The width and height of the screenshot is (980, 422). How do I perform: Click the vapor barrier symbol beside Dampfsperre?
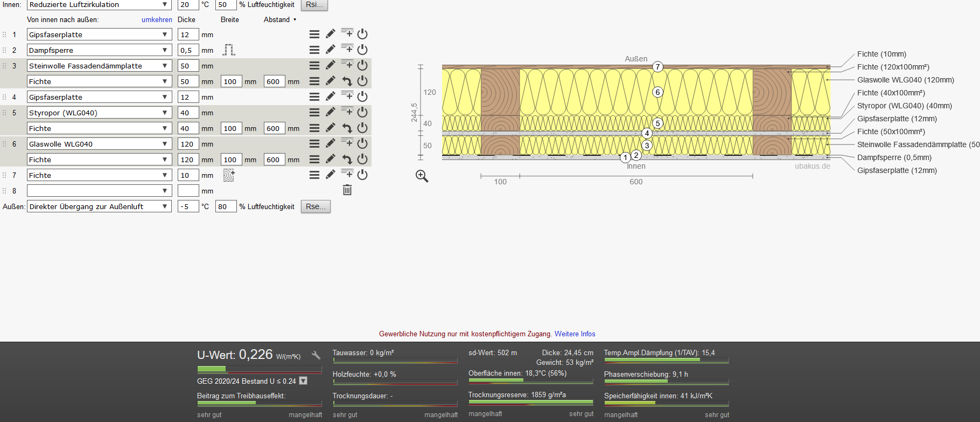click(229, 50)
